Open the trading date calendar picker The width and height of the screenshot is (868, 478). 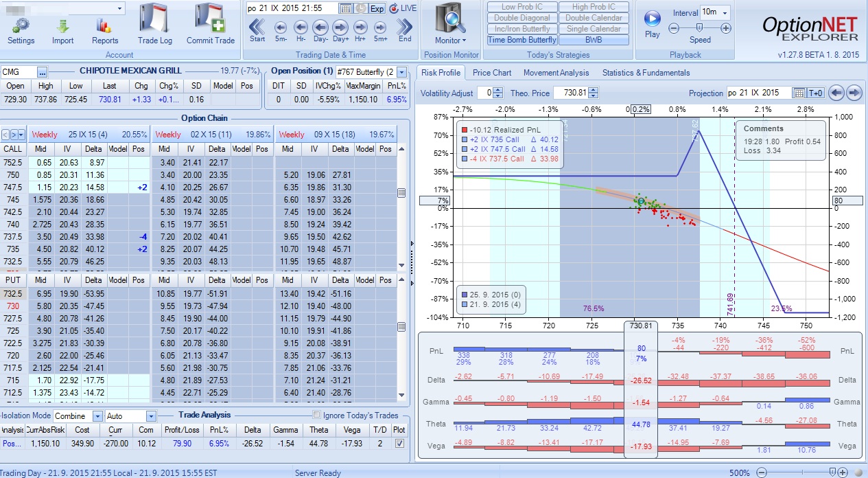pyautogui.click(x=345, y=8)
